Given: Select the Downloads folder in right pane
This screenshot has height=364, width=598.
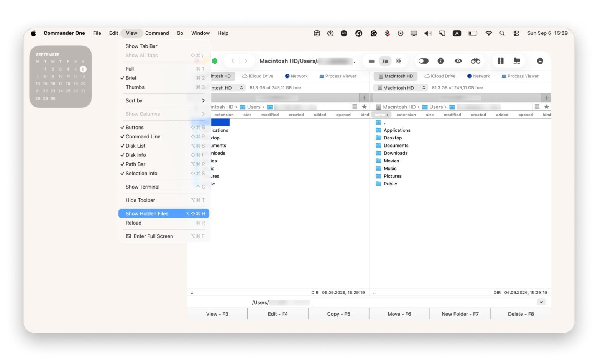Looking at the screenshot, I should pyautogui.click(x=396, y=153).
